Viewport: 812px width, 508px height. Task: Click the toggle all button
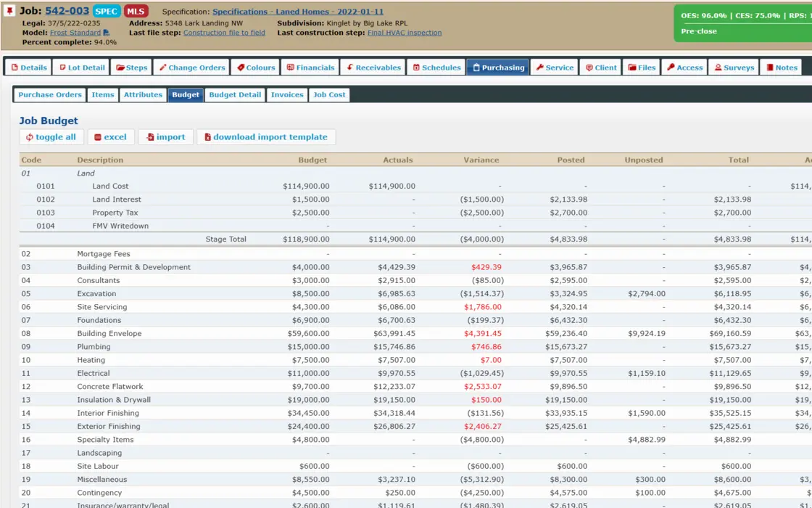[51, 137]
